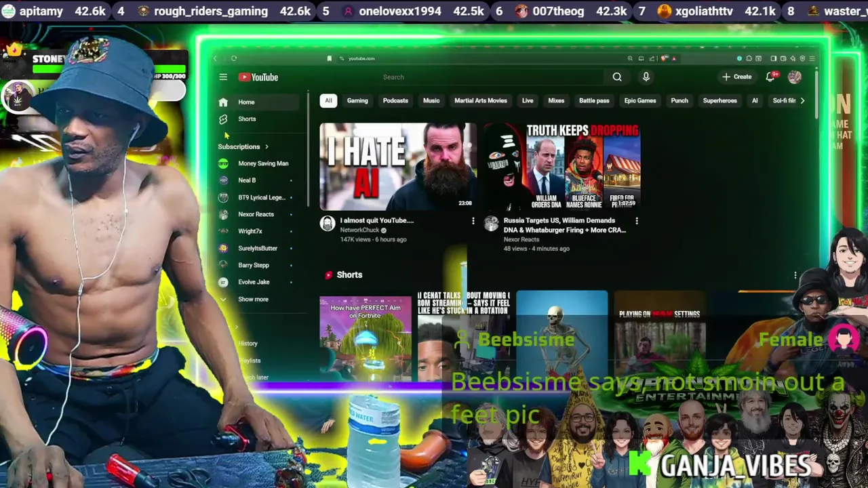Click the Brave shields icon in address bar
868x488 pixels.
pos(665,58)
